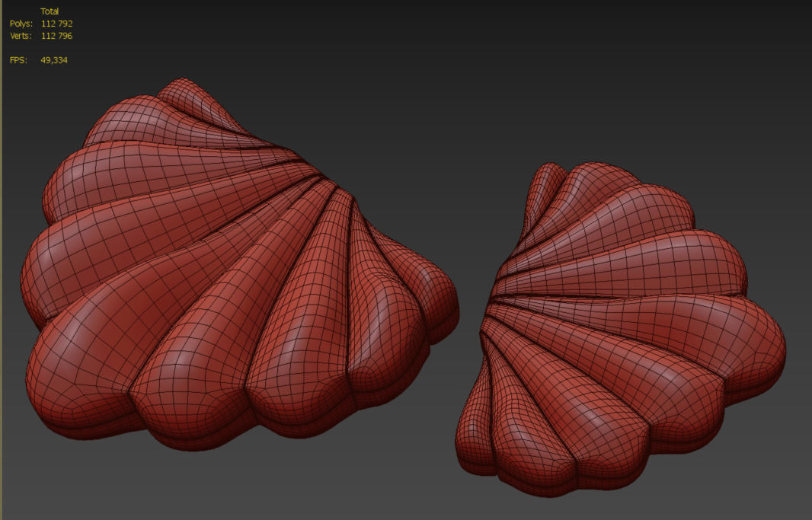Select the Polys count value 112 792

pyautogui.click(x=56, y=24)
